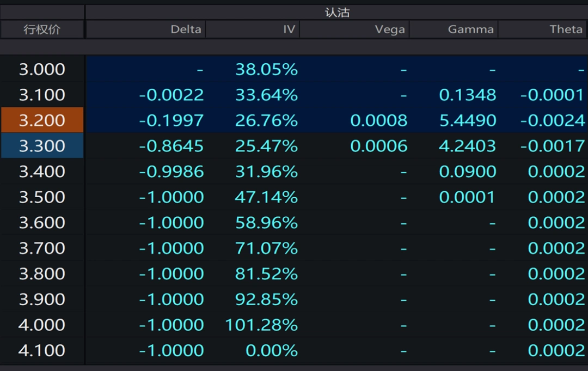This screenshot has width=588, height=371.
Task: Click the 3.700 strike price cell
Action: pos(42,248)
